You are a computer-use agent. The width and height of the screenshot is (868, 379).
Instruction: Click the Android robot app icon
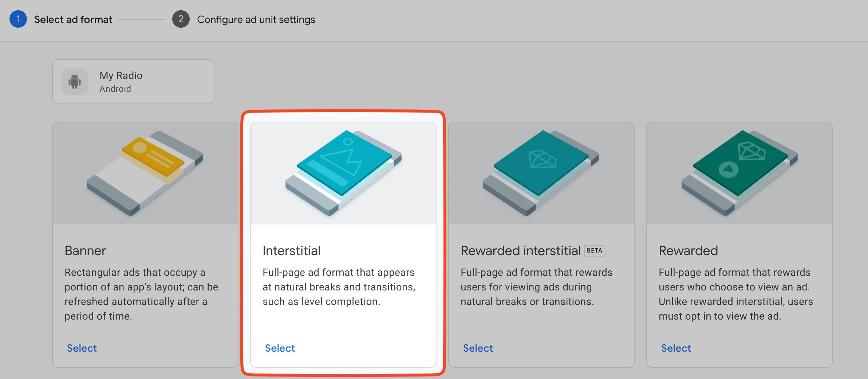click(75, 82)
